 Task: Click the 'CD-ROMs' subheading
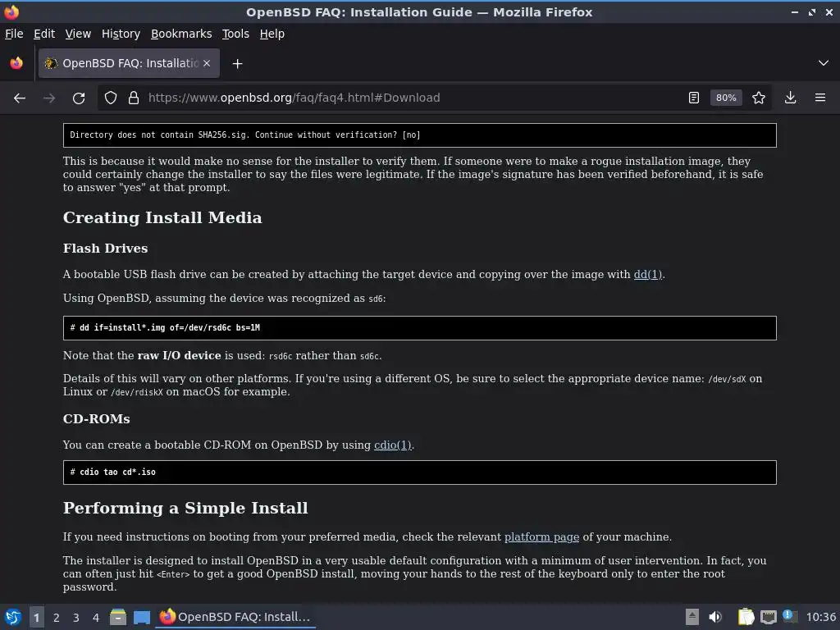click(97, 419)
